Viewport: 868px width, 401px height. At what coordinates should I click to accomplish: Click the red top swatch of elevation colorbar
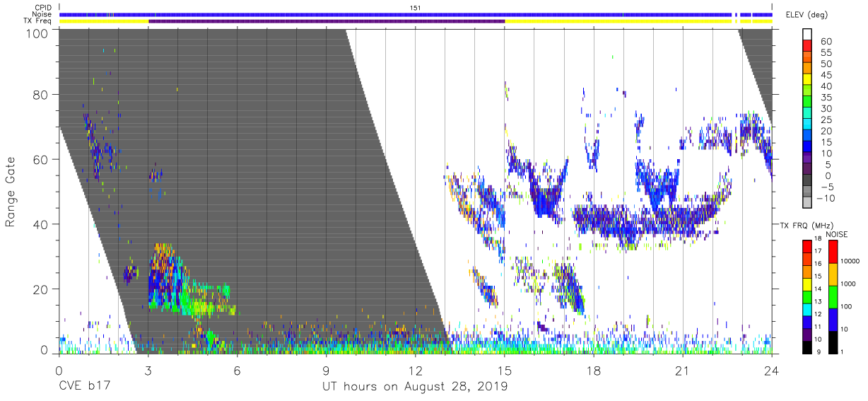tap(809, 47)
